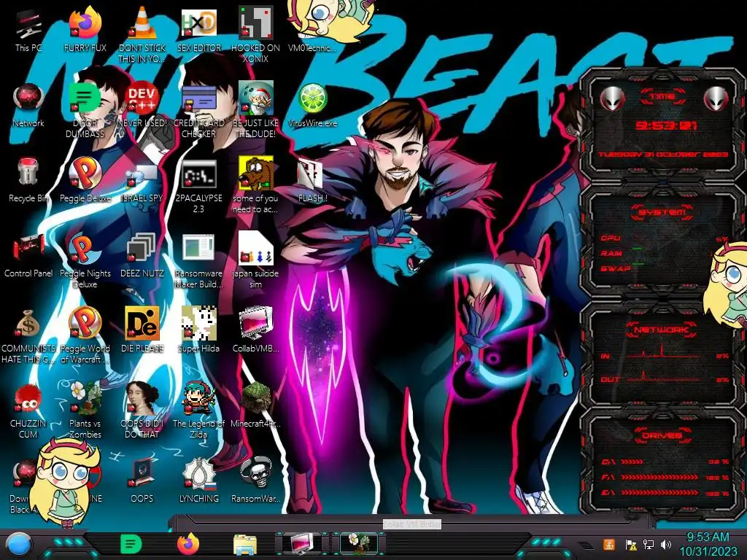Launch Plants vs Zombies from the desktop
This screenshot has height=560, width=747.
[85, 411]
